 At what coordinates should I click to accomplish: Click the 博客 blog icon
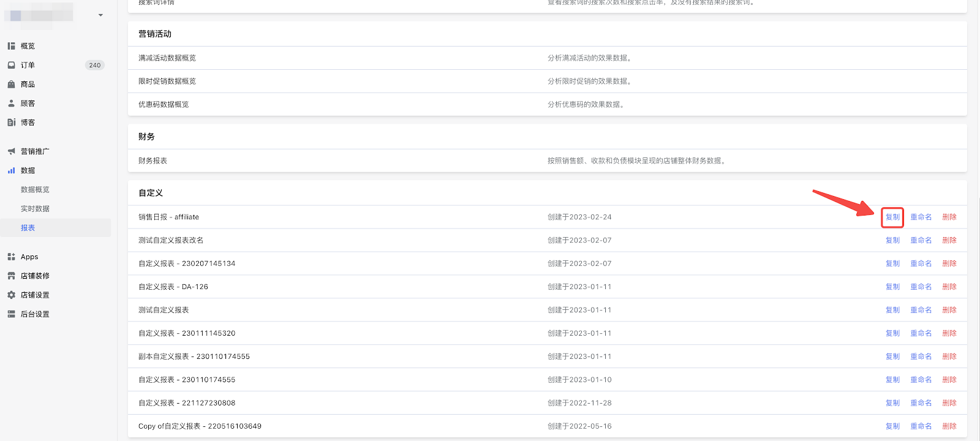11,123
